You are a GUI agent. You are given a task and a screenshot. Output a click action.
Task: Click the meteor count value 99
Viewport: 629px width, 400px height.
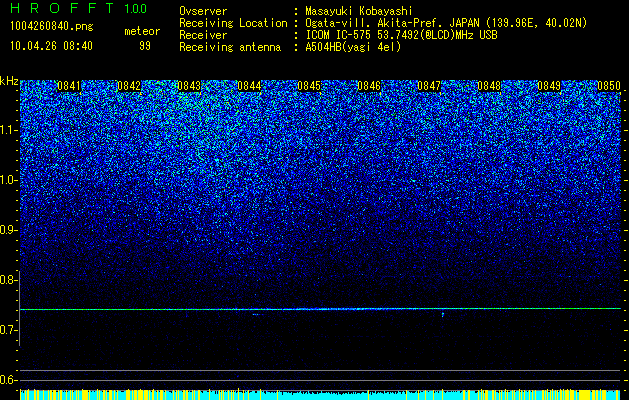[x=145, y=46]
